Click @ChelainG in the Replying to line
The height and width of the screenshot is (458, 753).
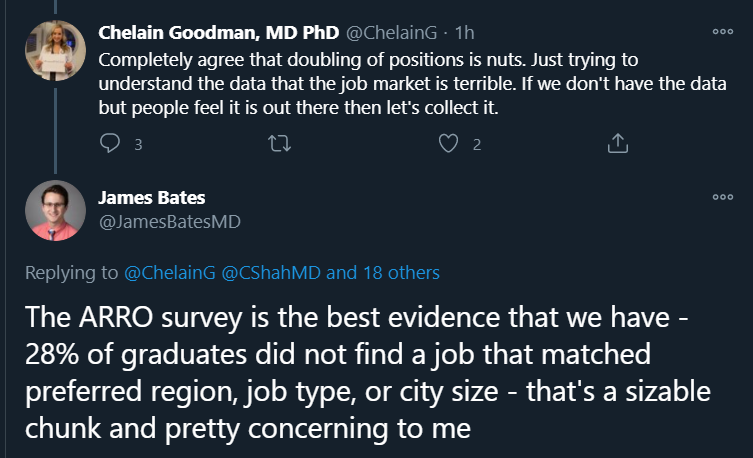(162, 272)
